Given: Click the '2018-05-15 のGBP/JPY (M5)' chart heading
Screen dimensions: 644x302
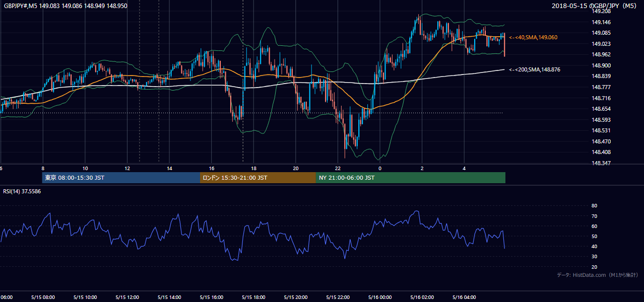Looking at the screenshot, I should coord(595,6).
